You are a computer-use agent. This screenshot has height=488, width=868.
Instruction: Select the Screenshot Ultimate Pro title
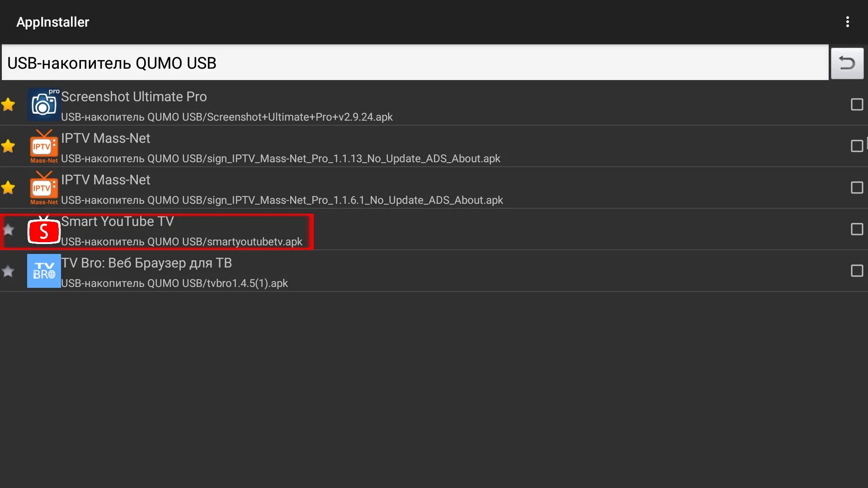point(134,97)
